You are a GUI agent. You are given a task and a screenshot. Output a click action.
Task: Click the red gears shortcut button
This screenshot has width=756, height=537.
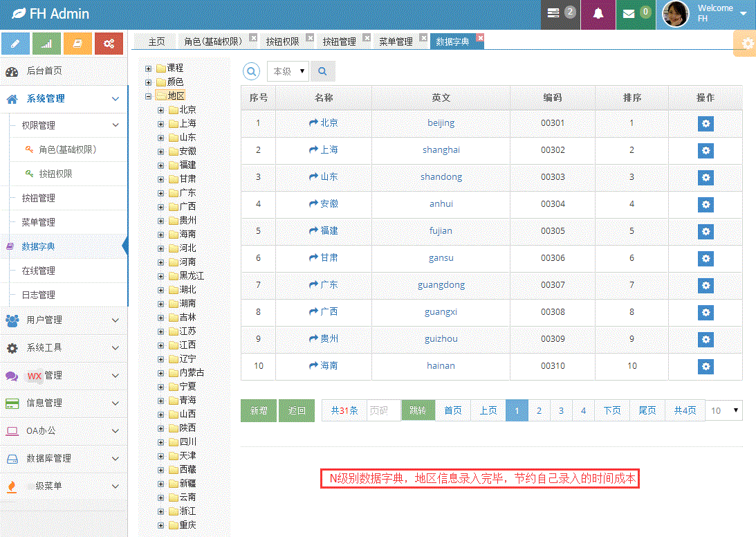[x=109, y=44]
